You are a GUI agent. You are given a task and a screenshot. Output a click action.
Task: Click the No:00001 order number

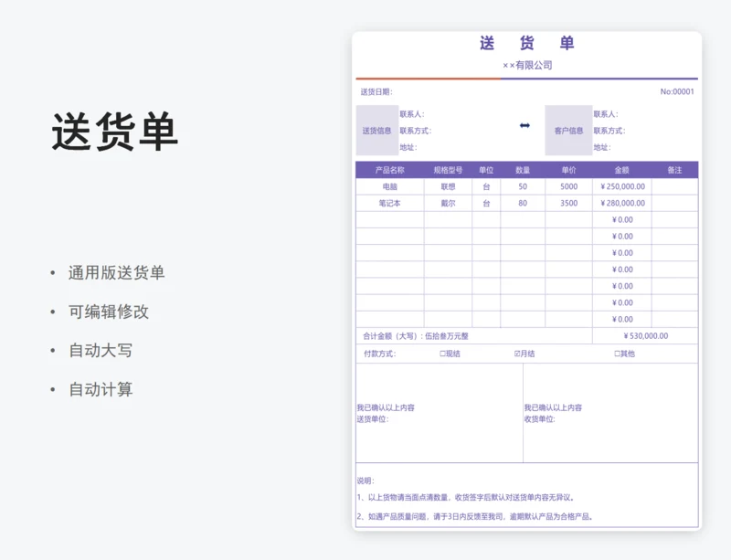coord(677,92)
